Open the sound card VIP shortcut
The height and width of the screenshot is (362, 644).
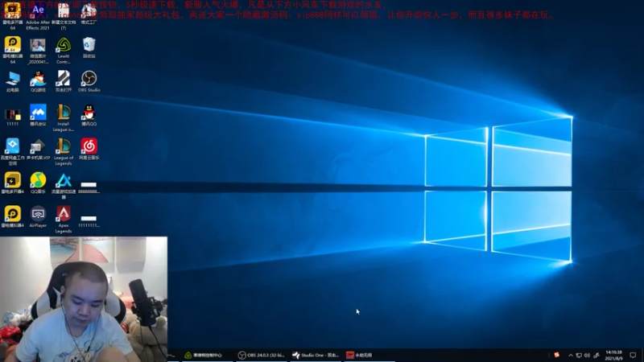point(38,150)
